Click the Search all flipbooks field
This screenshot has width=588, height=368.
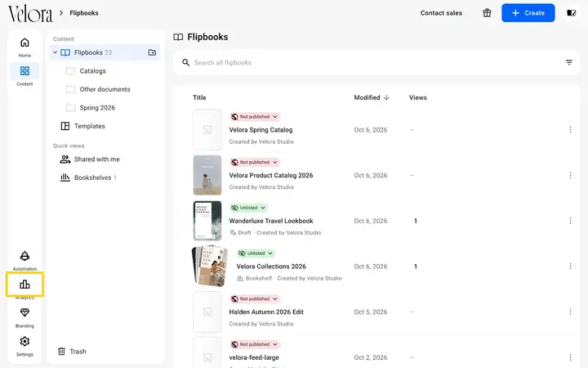(376, 62)
